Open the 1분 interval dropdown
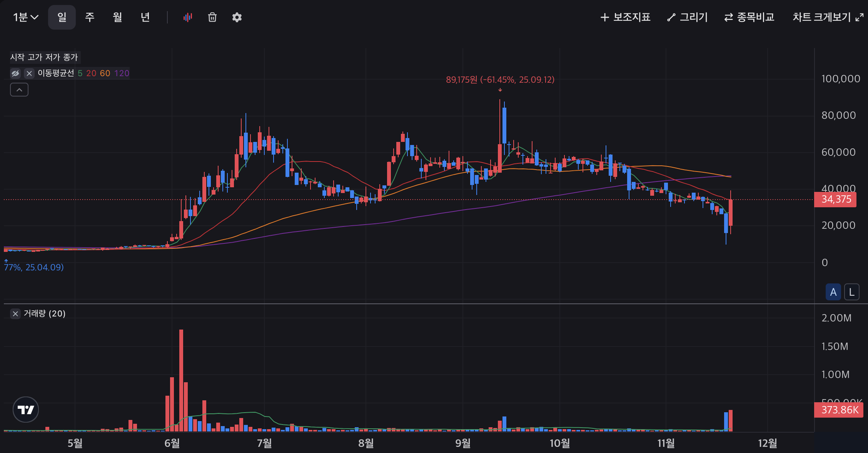 click(26, 17)
